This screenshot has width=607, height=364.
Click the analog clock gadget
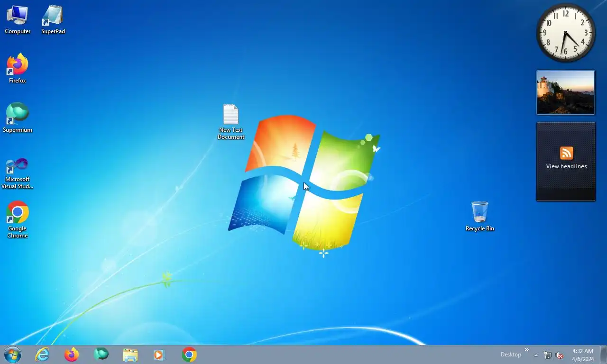pos(566,33)
